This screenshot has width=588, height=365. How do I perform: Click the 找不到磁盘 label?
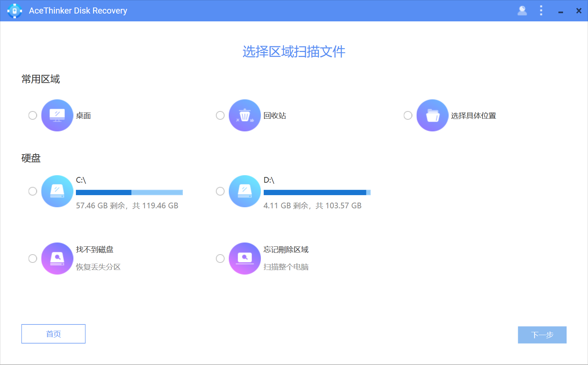95,250
